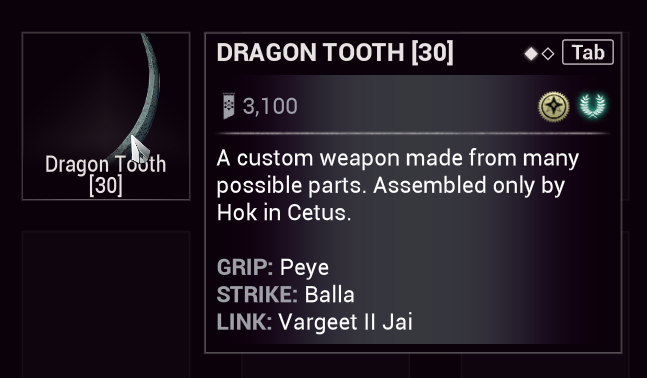Image resolution: width=647 pixels, height=378 pixels.
Task: Select the GRIP: Peye component line
Action: (273, 267)
